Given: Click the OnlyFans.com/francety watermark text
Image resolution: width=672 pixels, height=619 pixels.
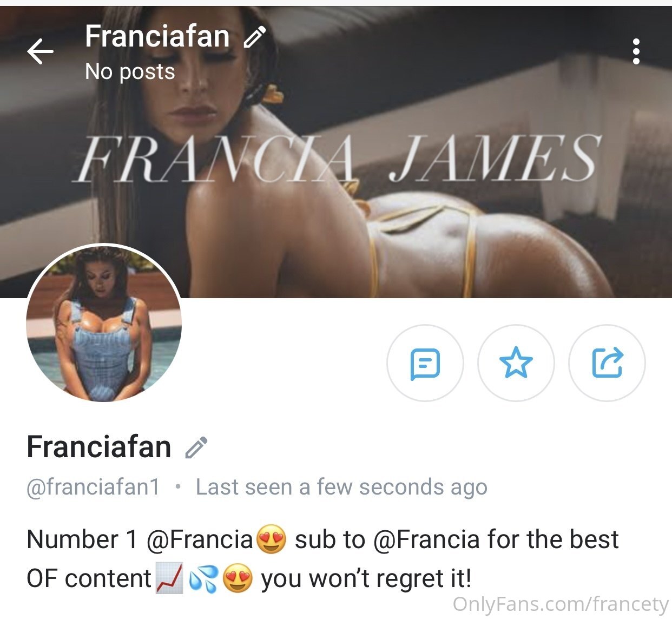Looking at the screenshot, I should pyautogui.click(x=561, y=604).
